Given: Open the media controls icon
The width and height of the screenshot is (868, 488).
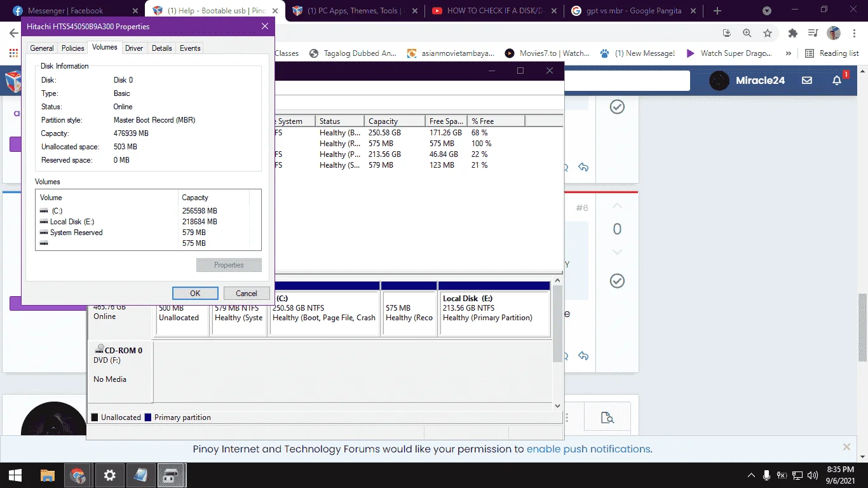Looking at the screenshot, I should coord(813,33).
